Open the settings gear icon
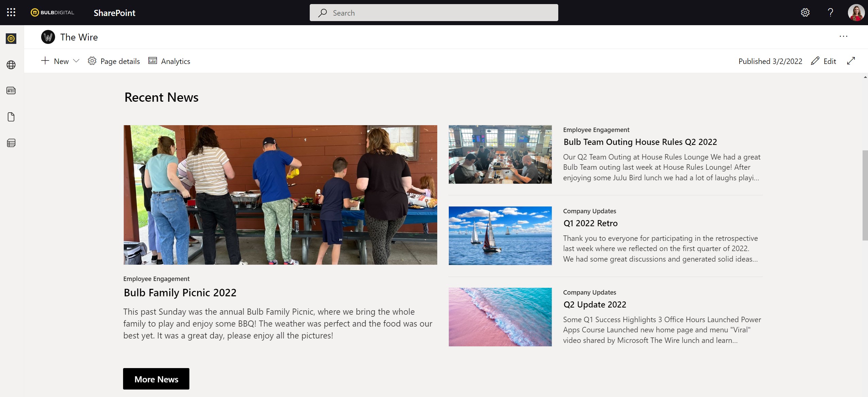Viewport: 868px width, 397px height. (x=805, y=13)
